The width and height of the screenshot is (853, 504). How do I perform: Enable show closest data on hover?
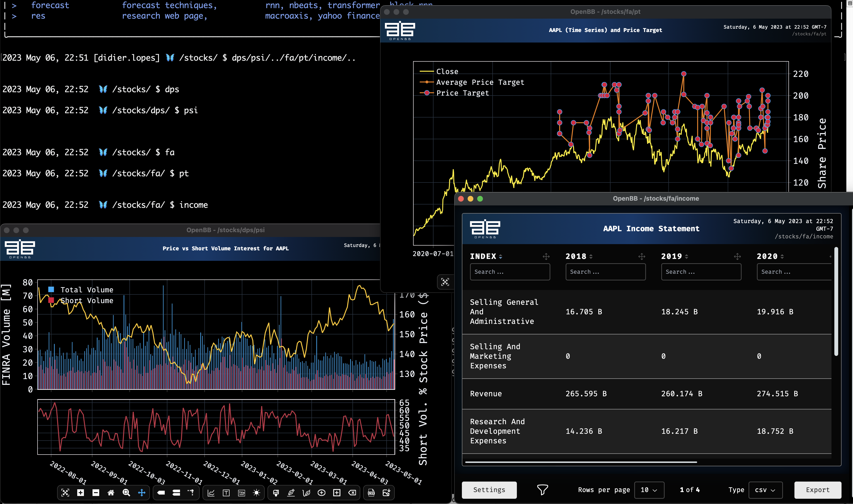point(161,493)
